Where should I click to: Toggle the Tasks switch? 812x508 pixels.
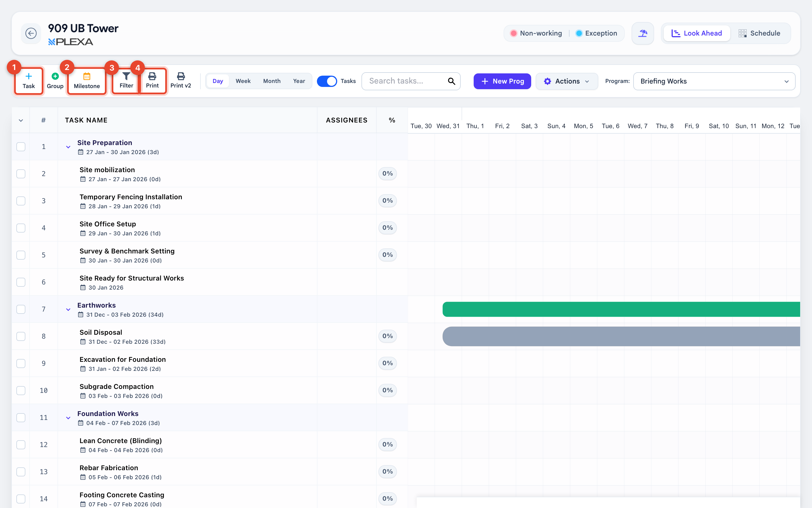pos(327,81)
